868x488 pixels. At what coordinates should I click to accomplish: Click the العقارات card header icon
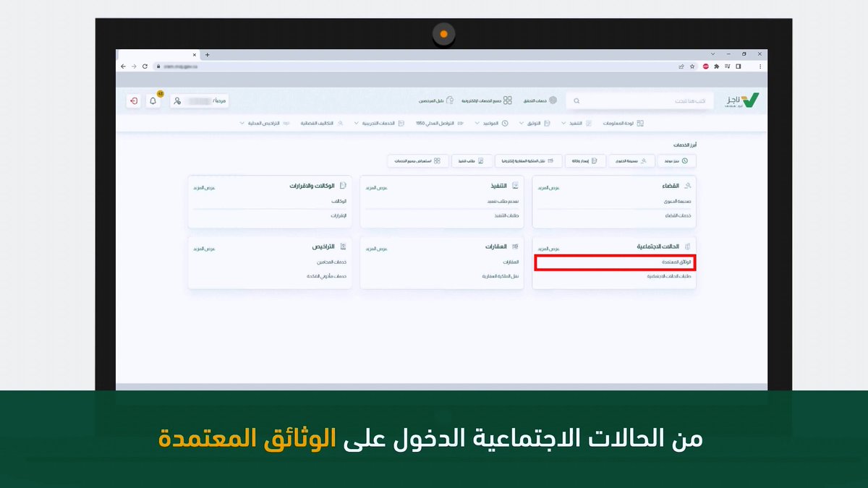click(515, 247)
